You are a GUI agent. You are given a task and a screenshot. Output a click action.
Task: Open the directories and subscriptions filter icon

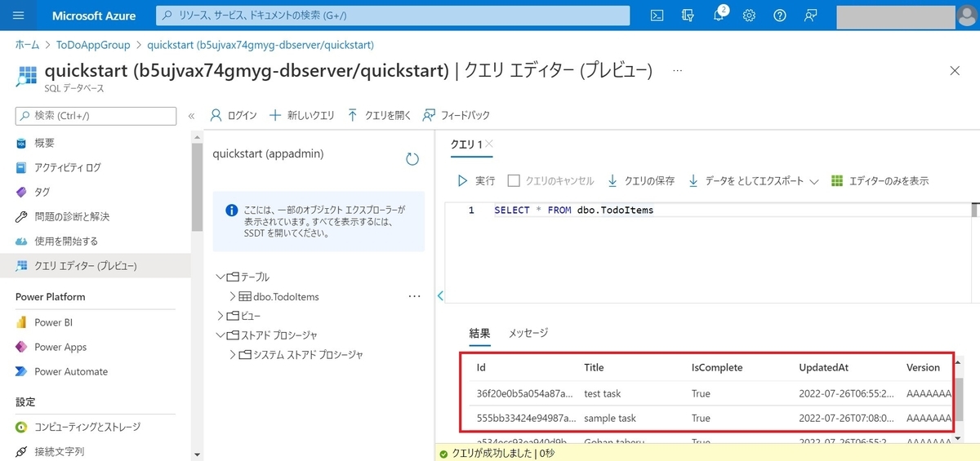click(688, 16)
